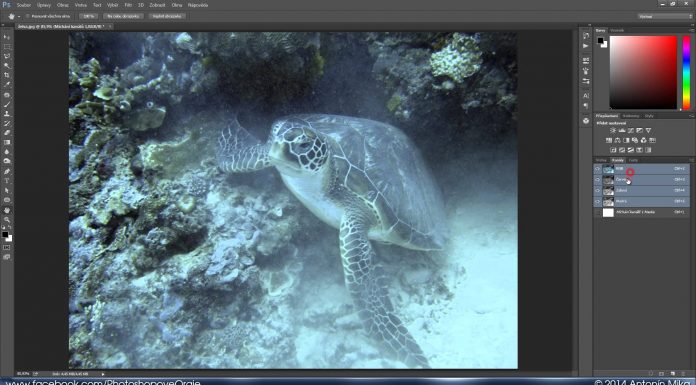Screen dimensions: 696x385
Task: Enable Posouvat všechna okna checkbox
Action: coord(28,16)
